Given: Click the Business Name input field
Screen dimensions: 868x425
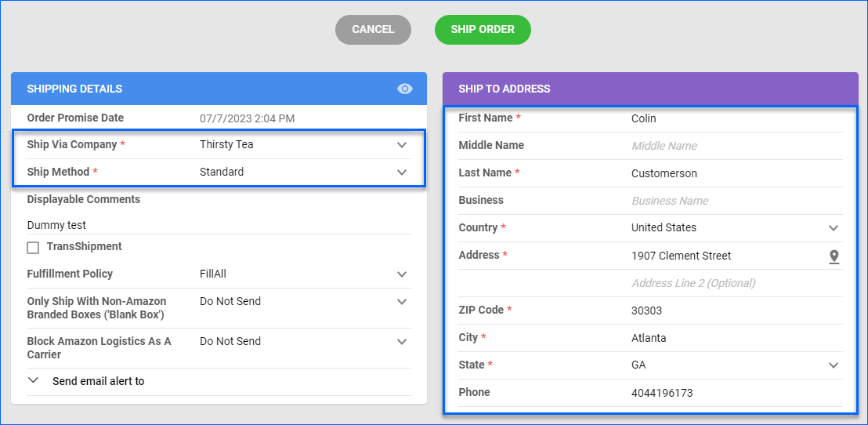Looking at the screenshot, I should (737, 201).
